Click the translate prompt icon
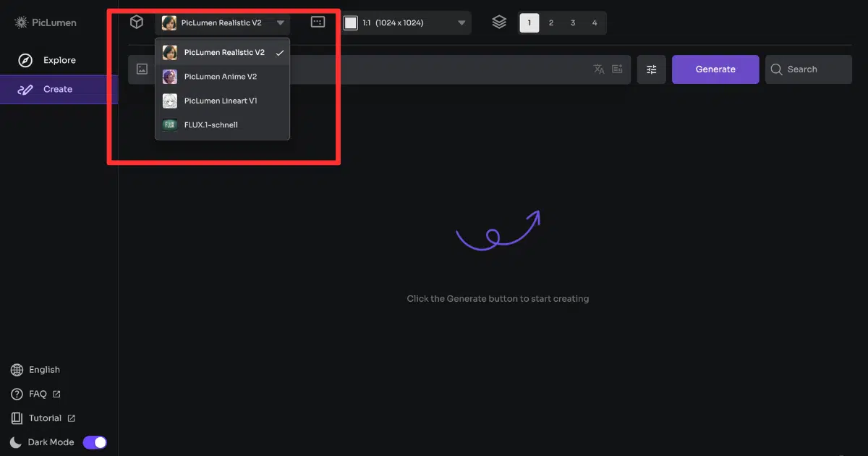The height and width of the screenshot is (456, 868). 599,69
